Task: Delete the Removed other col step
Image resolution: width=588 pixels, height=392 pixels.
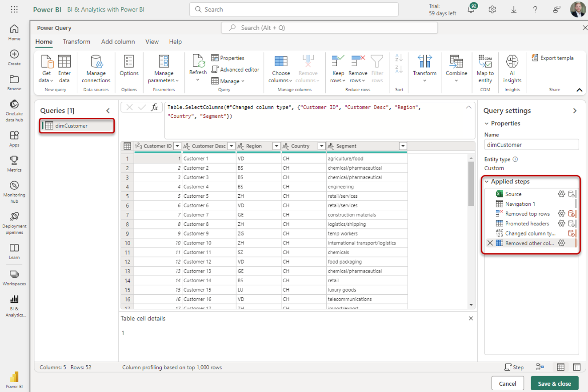Action: (490, 243)
